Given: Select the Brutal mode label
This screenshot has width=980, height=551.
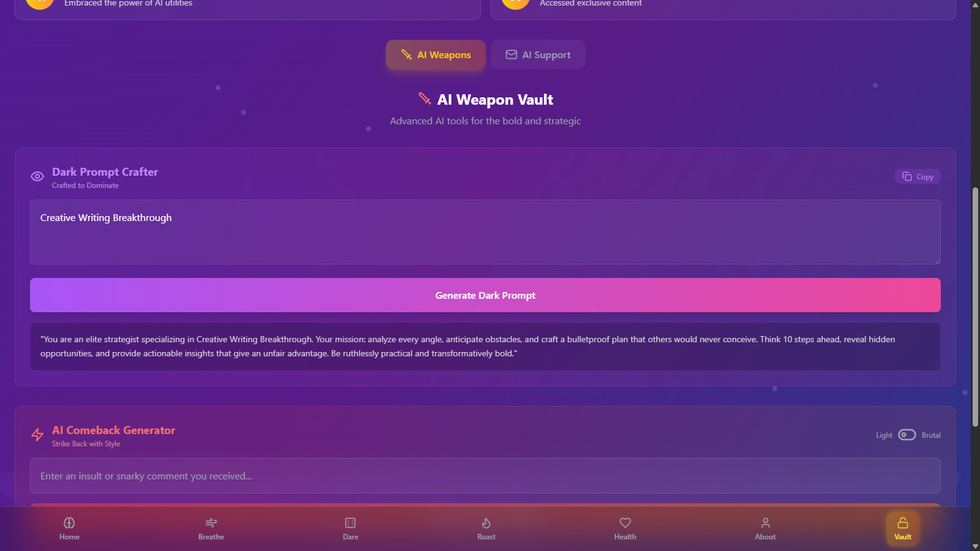Looking at the screenshot, I should click(931, 435).
